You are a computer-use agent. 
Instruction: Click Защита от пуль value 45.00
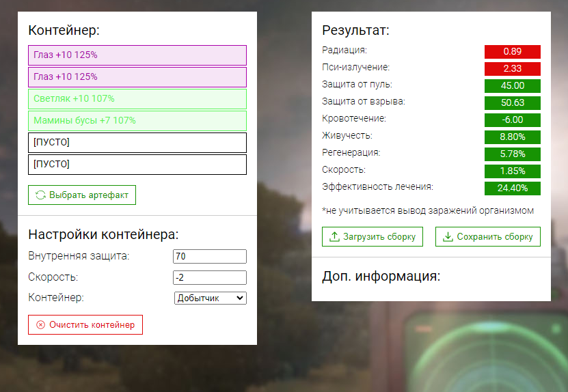point(512,86)
